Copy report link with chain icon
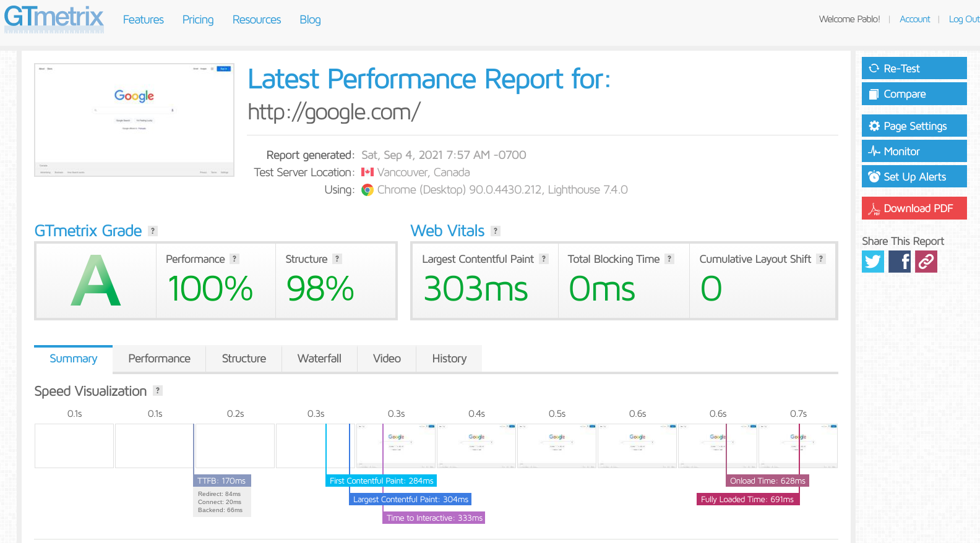 [926, 262]
